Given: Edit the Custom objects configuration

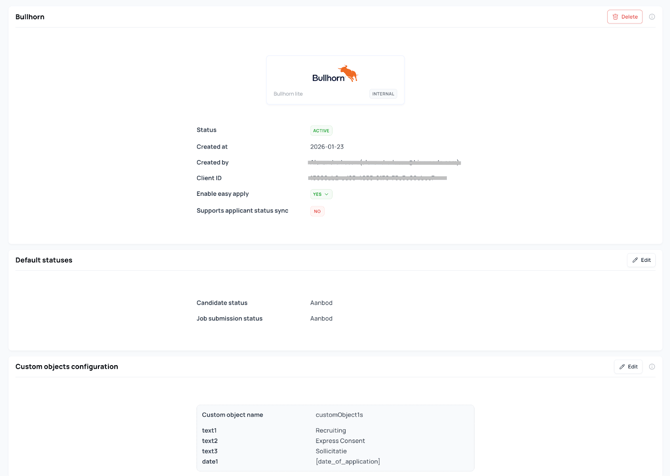Looking at the screenshot, I should (x=628, y=367).
